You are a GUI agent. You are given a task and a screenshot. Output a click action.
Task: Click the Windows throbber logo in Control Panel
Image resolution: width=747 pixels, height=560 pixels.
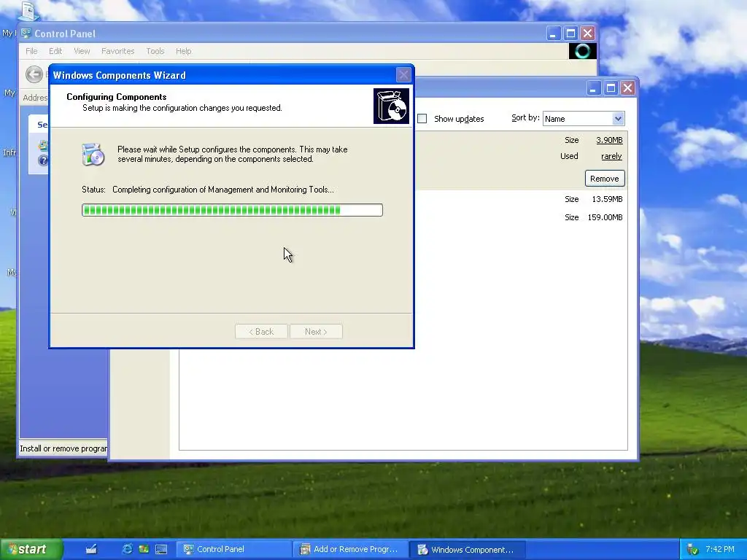[583, 51]
